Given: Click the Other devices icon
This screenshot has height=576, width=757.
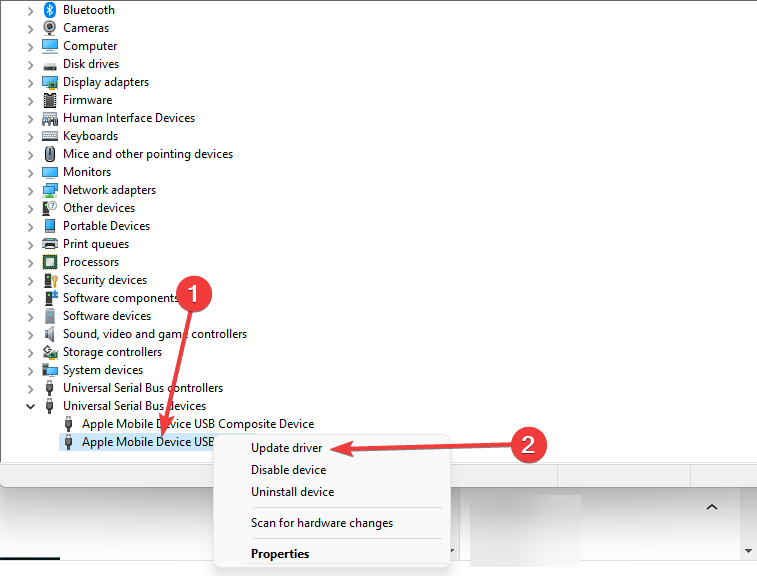Looking at the screenshot, I should click(x=50, y=208).
